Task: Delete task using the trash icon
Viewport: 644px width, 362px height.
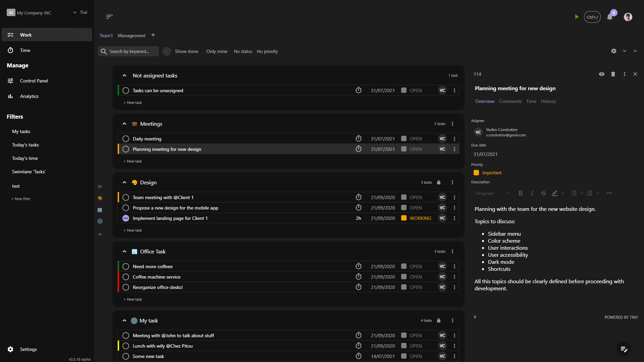Action: point(613,74)
